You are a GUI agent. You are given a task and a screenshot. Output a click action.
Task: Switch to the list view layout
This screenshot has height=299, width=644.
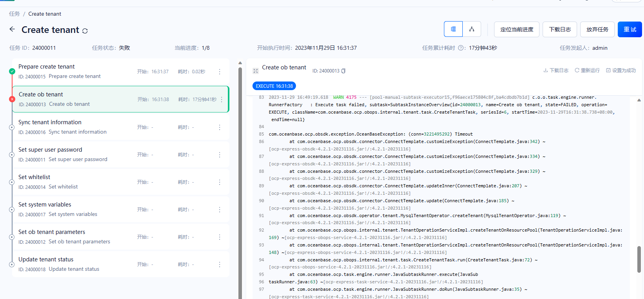pyautogui.click(x=453, y=29)
